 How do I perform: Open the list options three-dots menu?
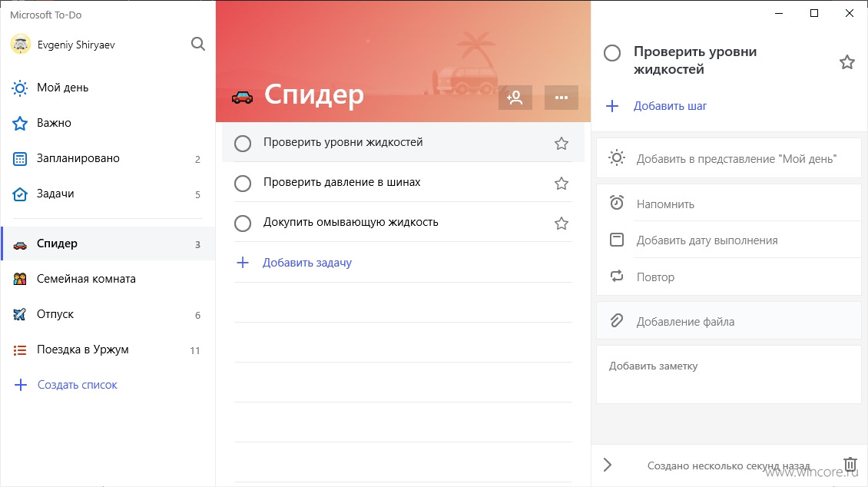coord(562,98)
